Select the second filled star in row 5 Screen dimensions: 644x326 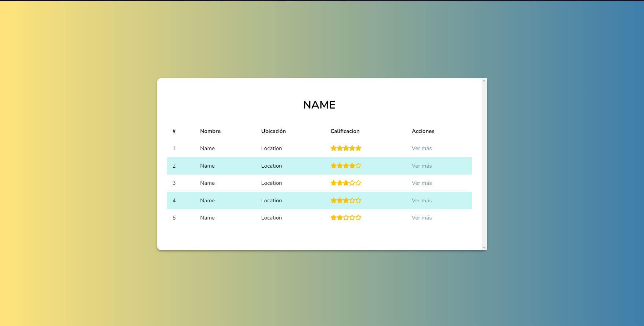click(340, 217)
